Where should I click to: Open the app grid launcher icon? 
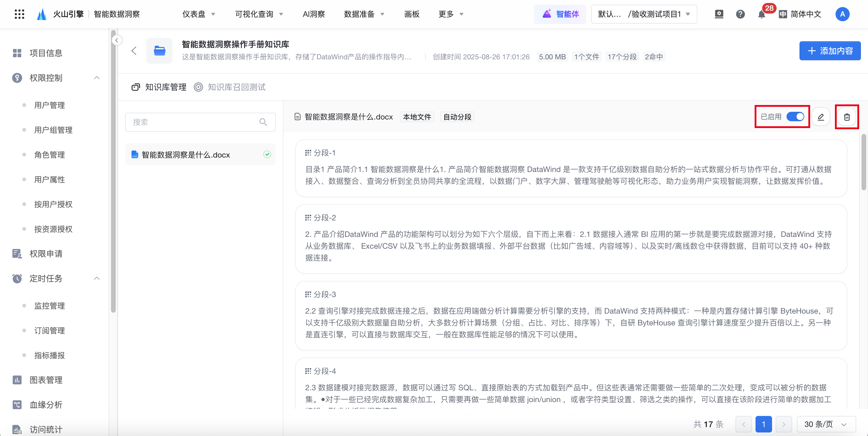pos(19,14)
